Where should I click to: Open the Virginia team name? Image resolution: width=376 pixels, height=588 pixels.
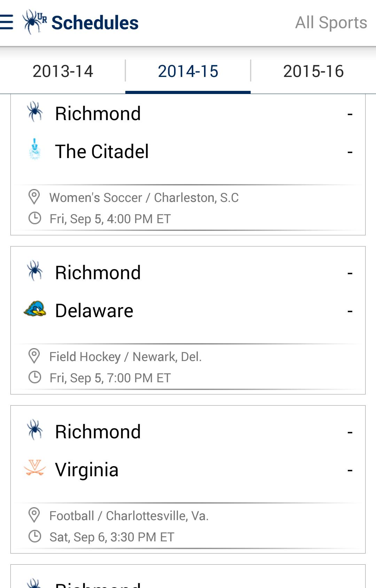(x=87, y=470)
